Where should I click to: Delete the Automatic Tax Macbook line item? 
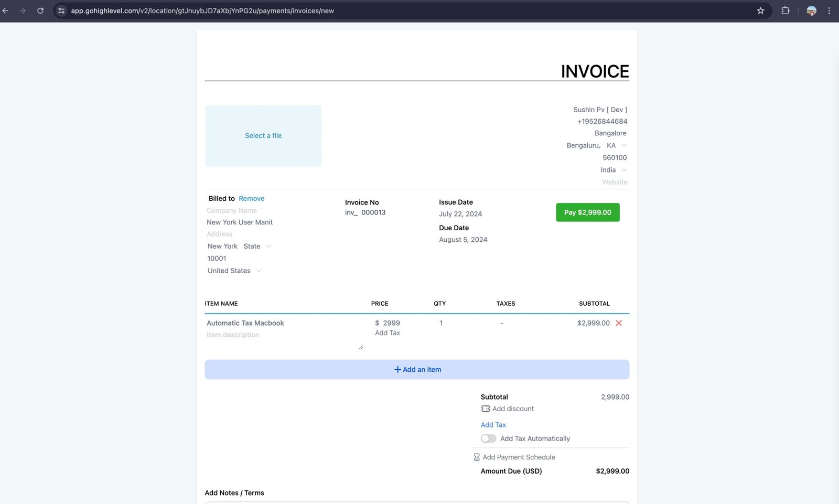point(619,323)
